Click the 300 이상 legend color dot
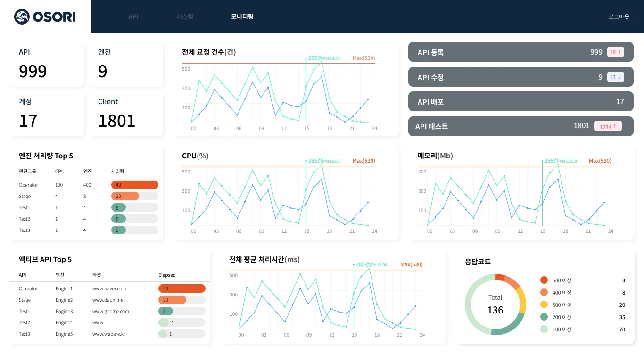The width and height of the screenshot is (644, 362). click(544, 304)
